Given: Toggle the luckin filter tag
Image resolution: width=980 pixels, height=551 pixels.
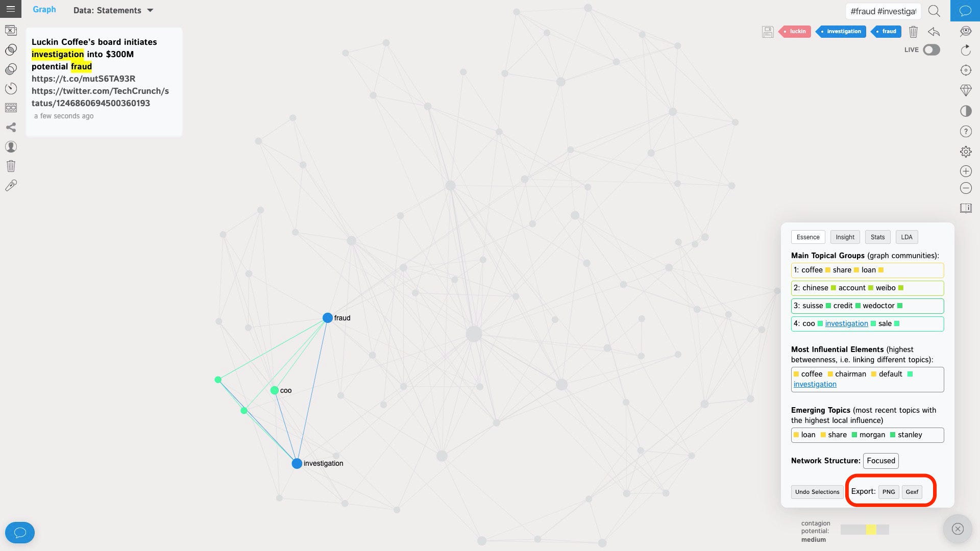Looking at the screenshot, I should tap(797, 31).
